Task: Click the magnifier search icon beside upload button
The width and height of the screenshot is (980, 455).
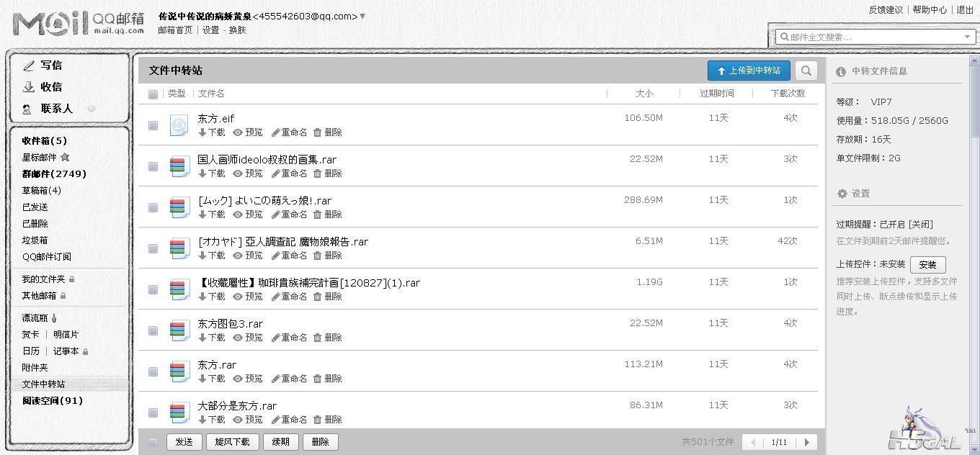Action: click(x=806, y=71)
